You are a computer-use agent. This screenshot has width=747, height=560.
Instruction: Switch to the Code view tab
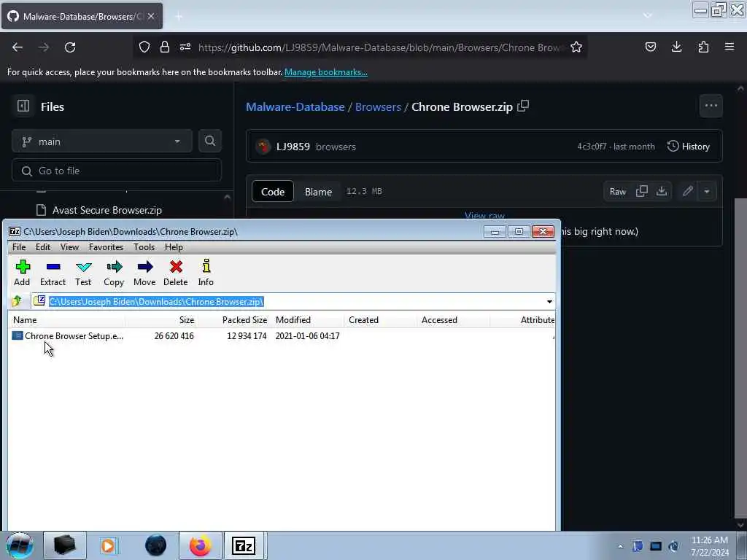coord(273,192)
